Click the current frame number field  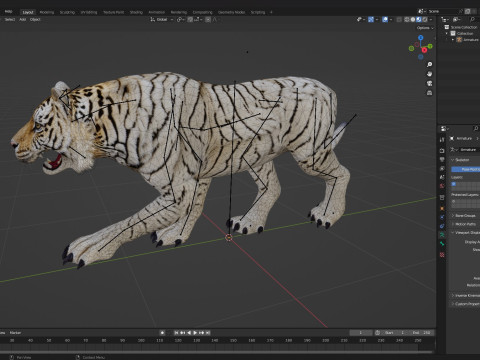(361, 333)
